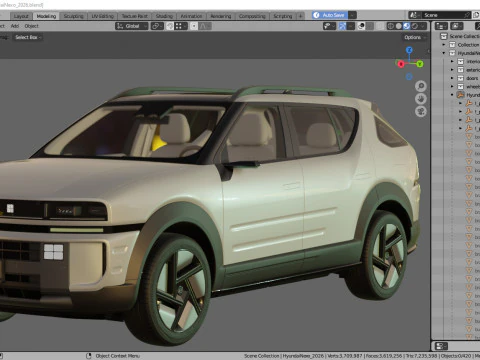Open the Sculpting workspace tab

coord(73,16)
